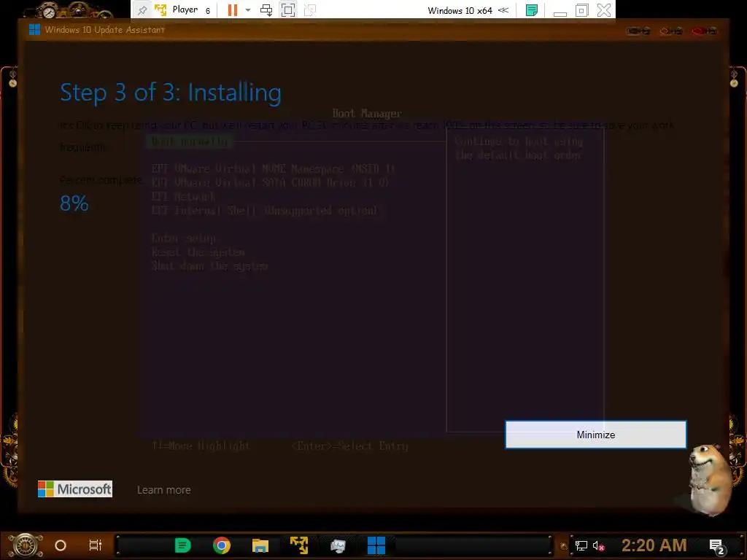Open Task View on the taskbar

click(x=96, y=545)
